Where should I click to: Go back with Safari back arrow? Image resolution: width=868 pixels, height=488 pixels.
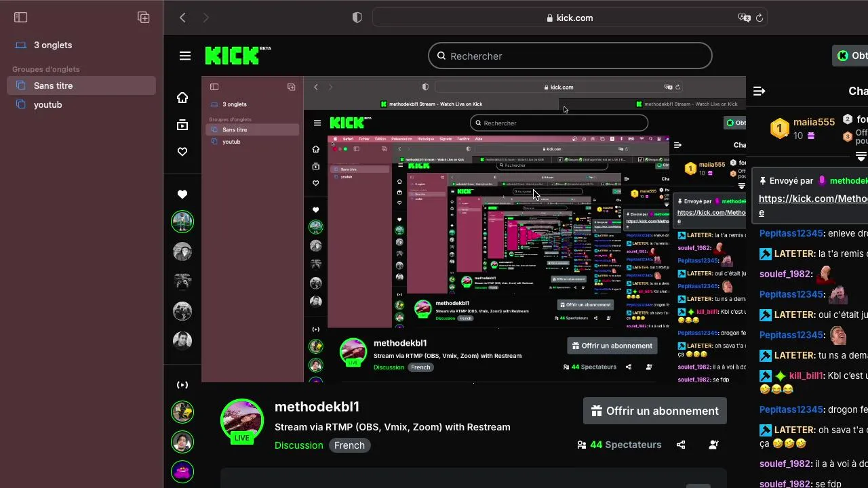(182, 18)
